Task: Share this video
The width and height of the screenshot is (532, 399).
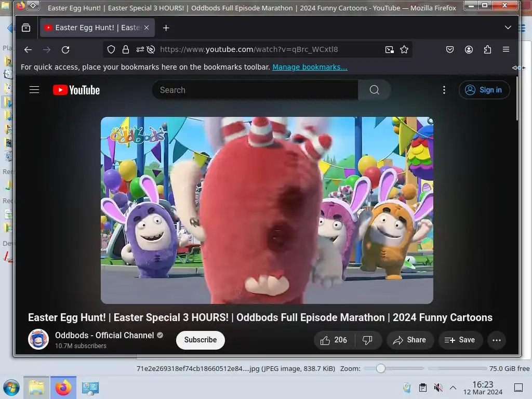Action: click(410, 340)
